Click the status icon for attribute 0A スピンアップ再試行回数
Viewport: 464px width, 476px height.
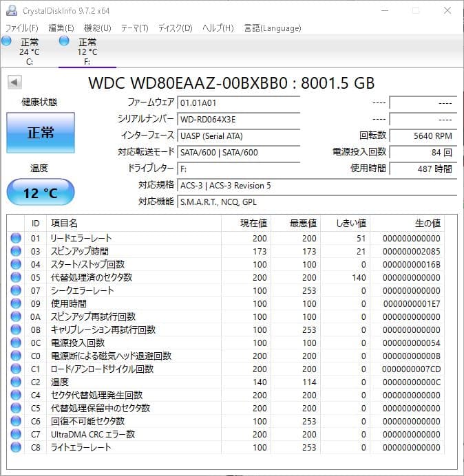coord(16,316)
